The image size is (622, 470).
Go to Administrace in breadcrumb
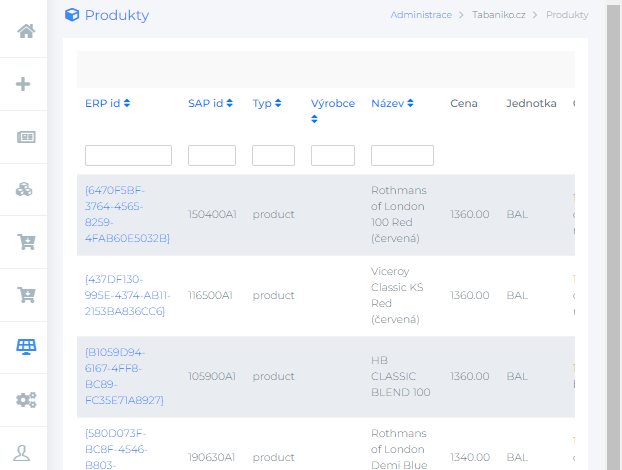click(x=420, y=15)
